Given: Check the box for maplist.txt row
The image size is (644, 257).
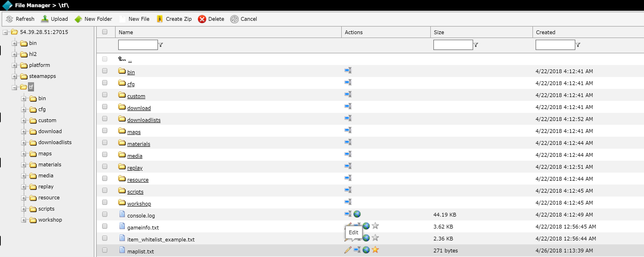Looking at the screenshot, I should pyautogui.click(x=105, y=250).
